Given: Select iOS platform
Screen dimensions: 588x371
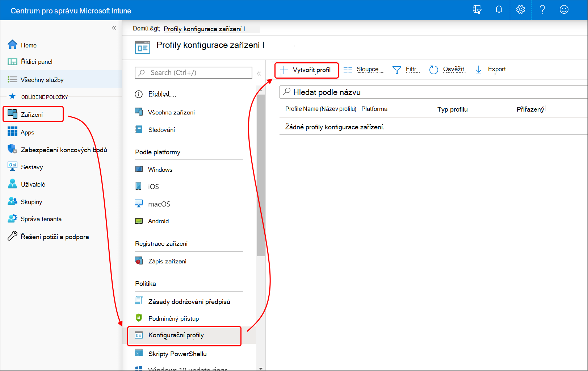Looking at the screenshot, I should (x=153, y=187).
